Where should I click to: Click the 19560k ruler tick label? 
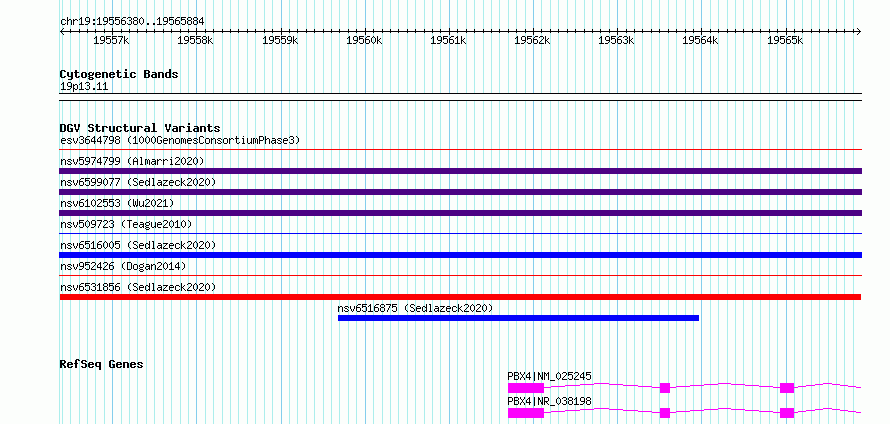point(364,40)
